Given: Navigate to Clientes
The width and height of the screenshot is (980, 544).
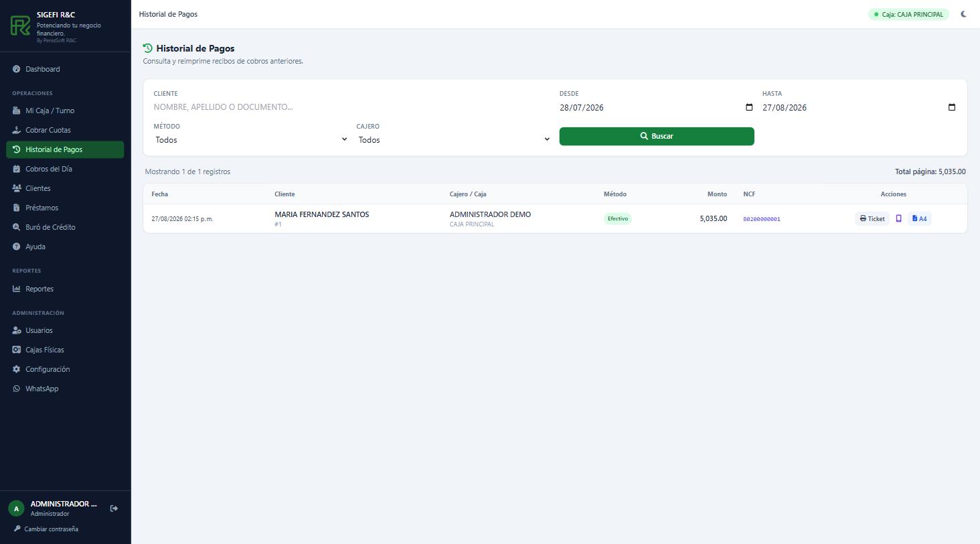Looking at the screenshot, I should [65, 188].
